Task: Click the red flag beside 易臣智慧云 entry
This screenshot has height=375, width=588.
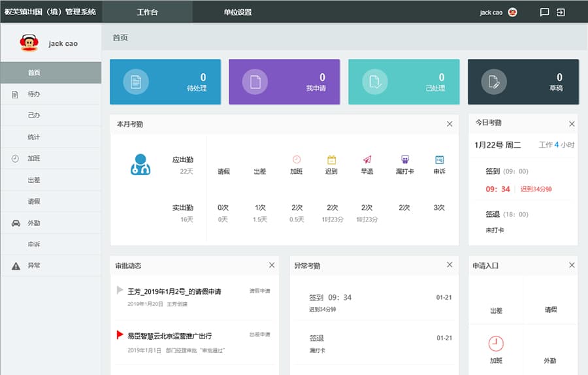Action: [120, 334]
